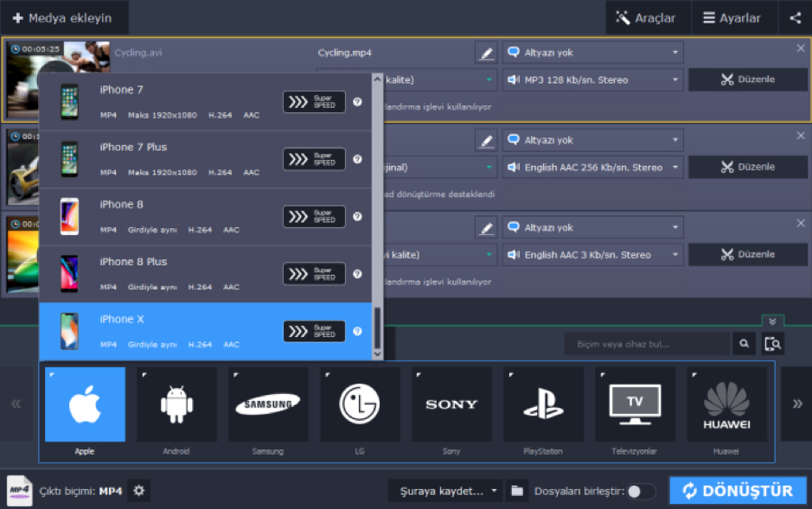The image size is (812, 509).
Task: Click SuperSpeed badge for iPhone 7 Plus
Action: coord(314,159)
